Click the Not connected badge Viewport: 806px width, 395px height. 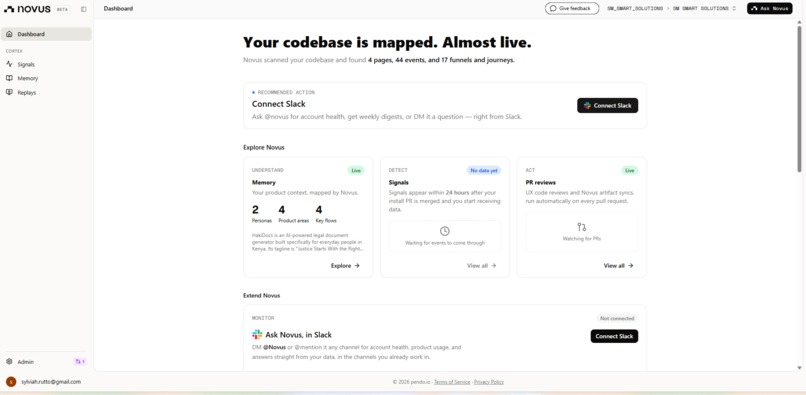[x=617, y=318]
